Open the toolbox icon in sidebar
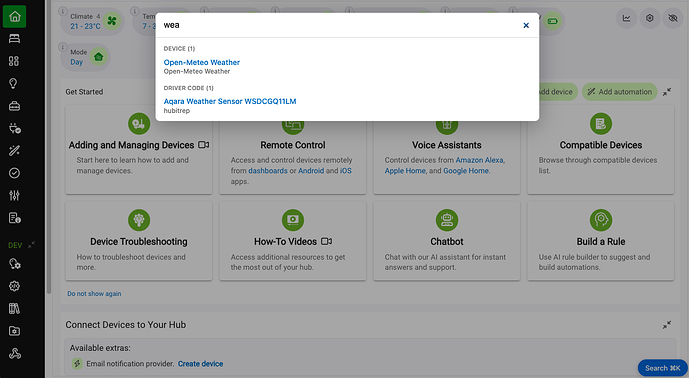Screen dimensions: 689x378 click(15, 106)
